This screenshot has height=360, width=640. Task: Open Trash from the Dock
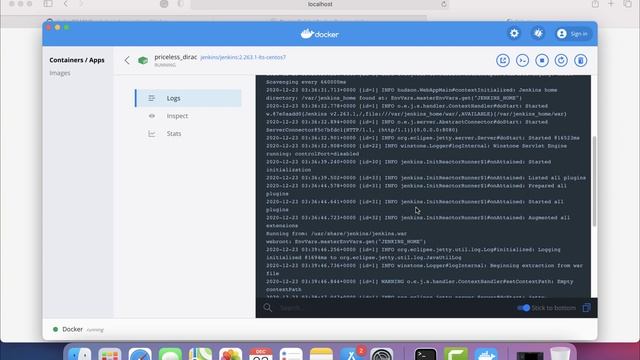pos(560,354)
